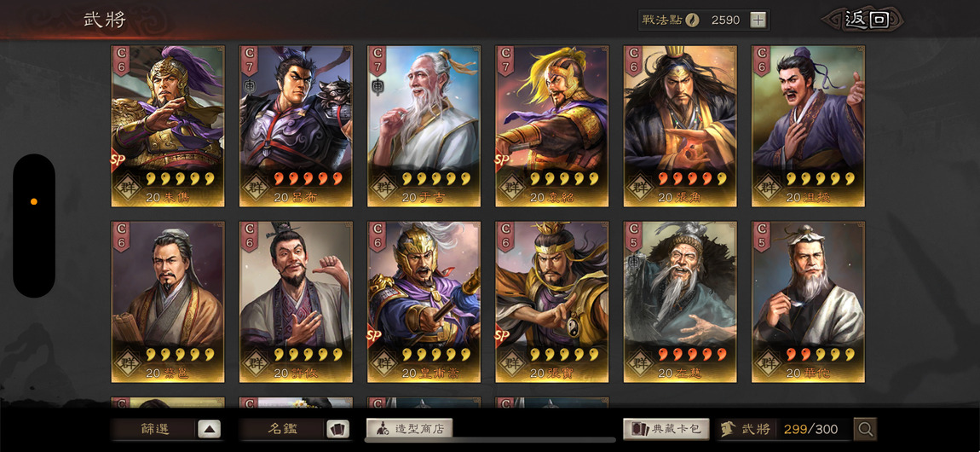Open the 名鑑 card album icon
Image resolution: width=980 pixels, height=452 pixels.
point(337,430)
